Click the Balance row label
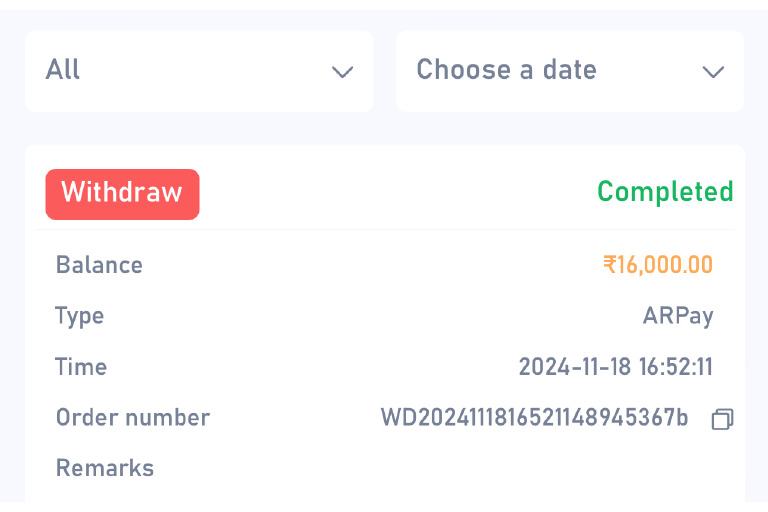Image resolution: width=768 pixels, height=512 pixels. 99,265
